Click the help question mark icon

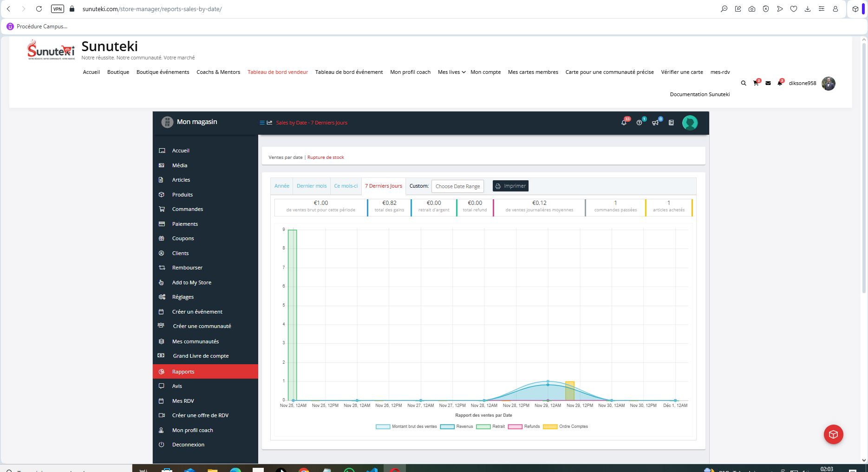pyautogui.click(x=639, y=123)
